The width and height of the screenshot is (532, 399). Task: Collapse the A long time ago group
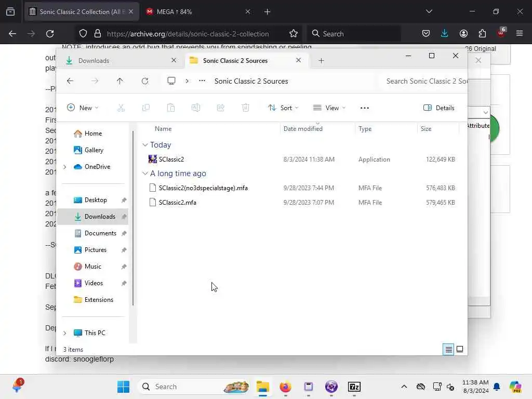click(x=145, y=174)
